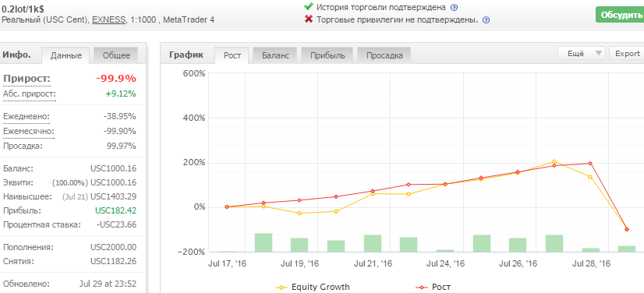Select the Баланс chart tab
The image size is (644, 293).
point(275,55)
